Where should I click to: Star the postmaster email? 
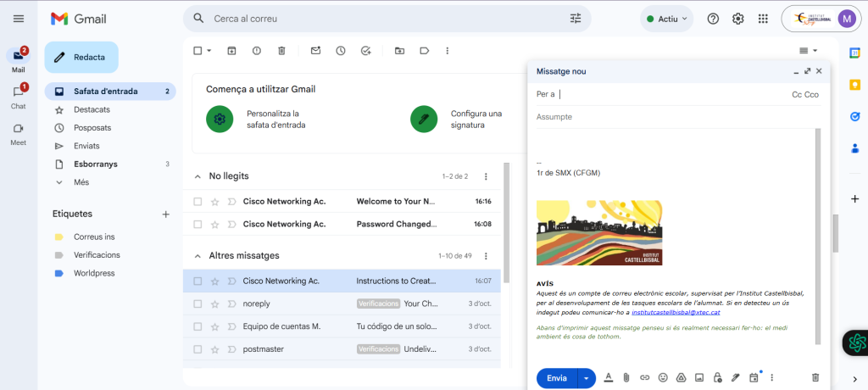(215, 349)
